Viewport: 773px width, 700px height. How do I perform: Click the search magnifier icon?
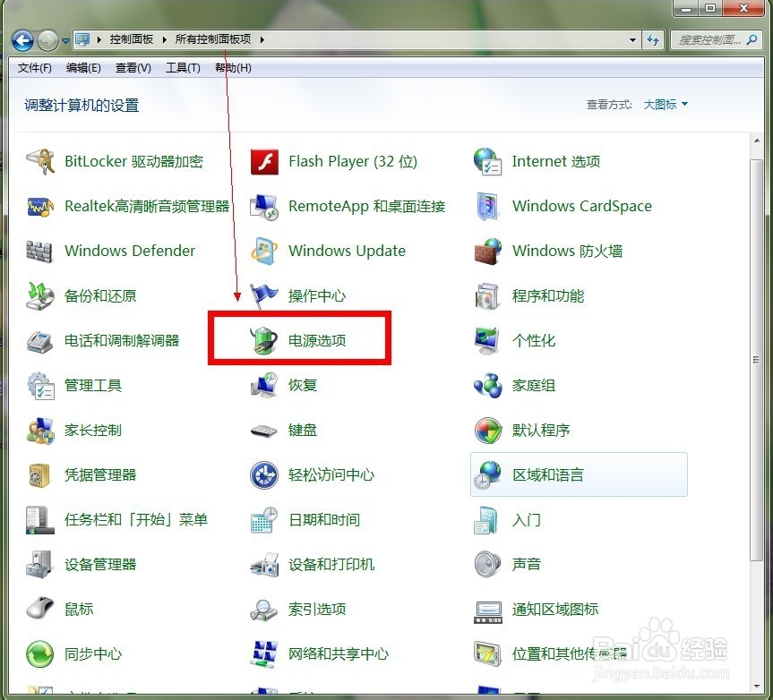pyautogui.click(x=752, y=39)
